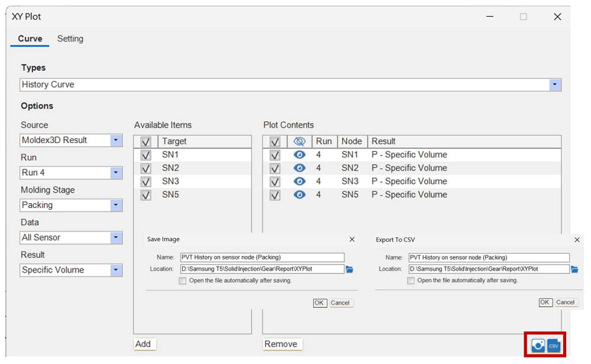Confirm OK in Save Image dialog
This screenshot has height=364, width=591.
click(319, 303)
